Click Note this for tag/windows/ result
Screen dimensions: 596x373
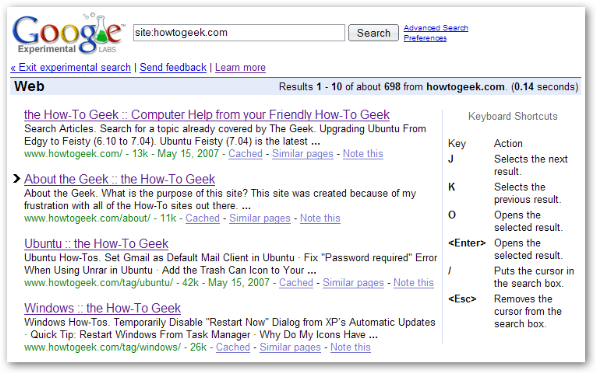point(350,347)
